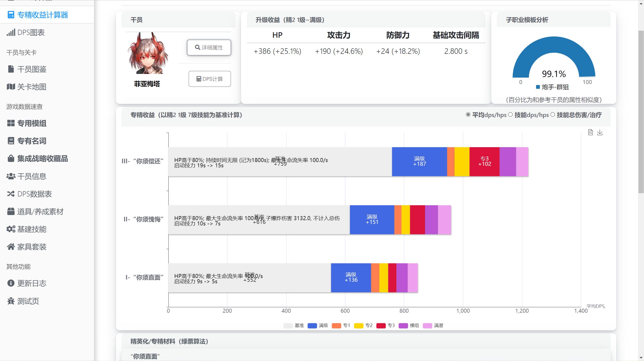The image size is (644, 361).
Task: Click the shuffle icon beside DPS数据表
Action: 11,194
